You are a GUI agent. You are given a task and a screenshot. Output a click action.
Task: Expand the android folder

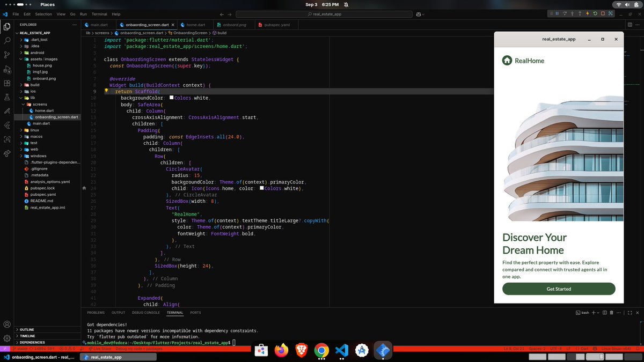pos(37,53)
